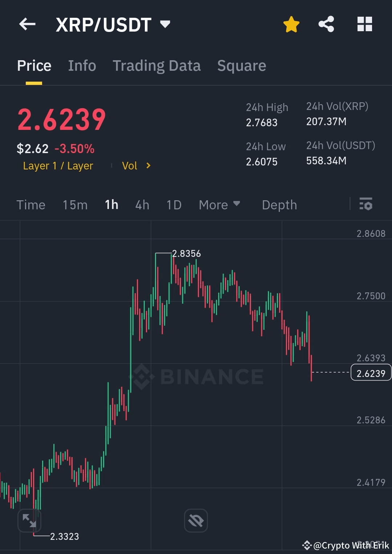Navigate back using the arrow icon
This screenshot has width=392, height=554.
(x=27, y=24)
